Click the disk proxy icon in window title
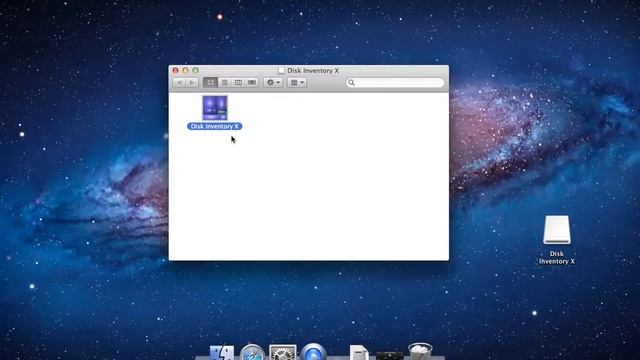Image resolution: width=640 pixels, height=360 pixels. coord(281,71)
